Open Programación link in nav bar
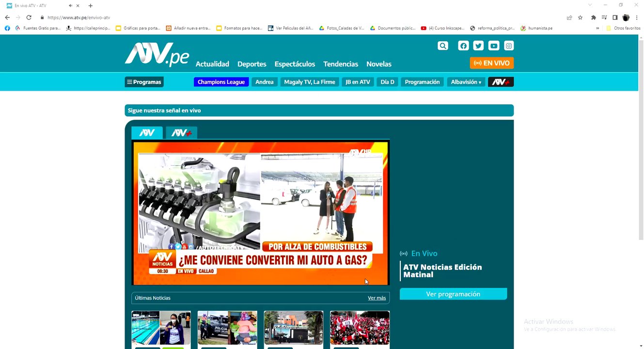This screenshot has height=349, width=644. coord(422,82)
